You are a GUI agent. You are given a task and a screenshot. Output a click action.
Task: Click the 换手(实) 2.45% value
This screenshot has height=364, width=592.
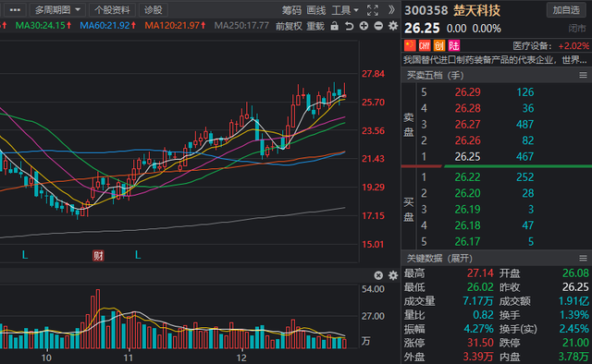click(x=573, y=329)
